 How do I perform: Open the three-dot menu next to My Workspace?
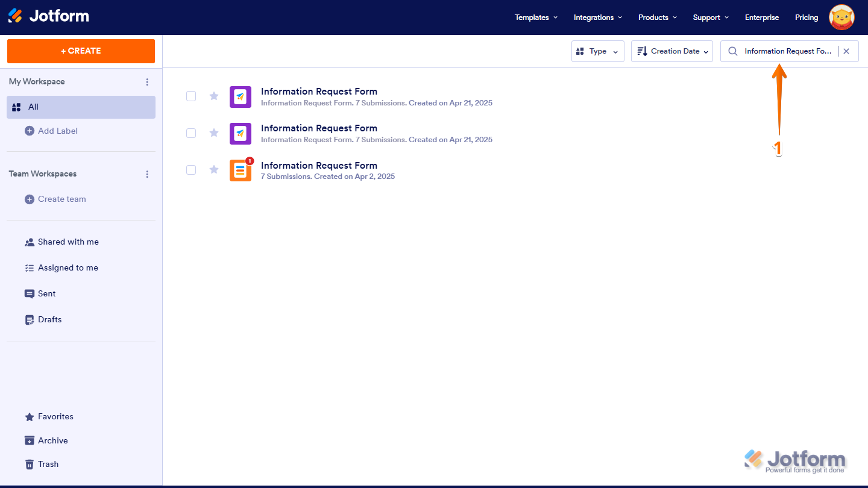[147, 81]
